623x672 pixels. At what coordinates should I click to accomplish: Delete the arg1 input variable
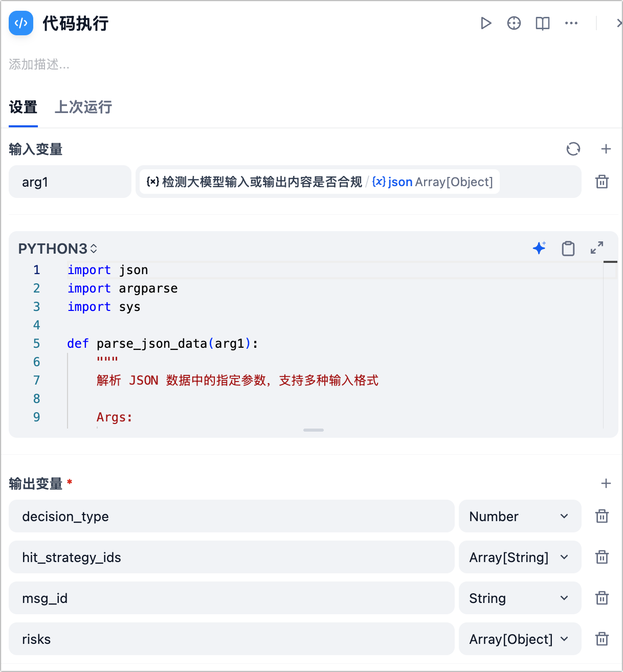[602, 182]
